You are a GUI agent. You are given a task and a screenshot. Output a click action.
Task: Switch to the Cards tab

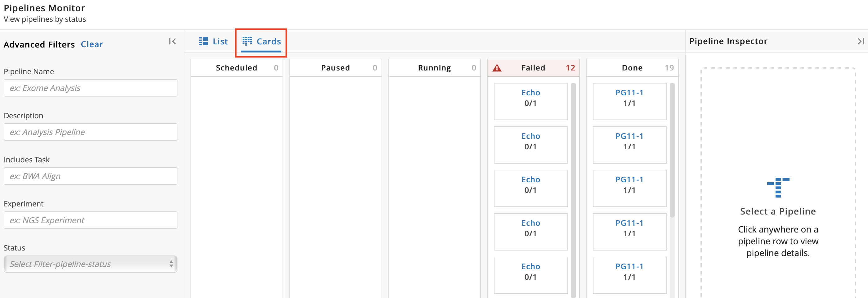pos(262,42)
